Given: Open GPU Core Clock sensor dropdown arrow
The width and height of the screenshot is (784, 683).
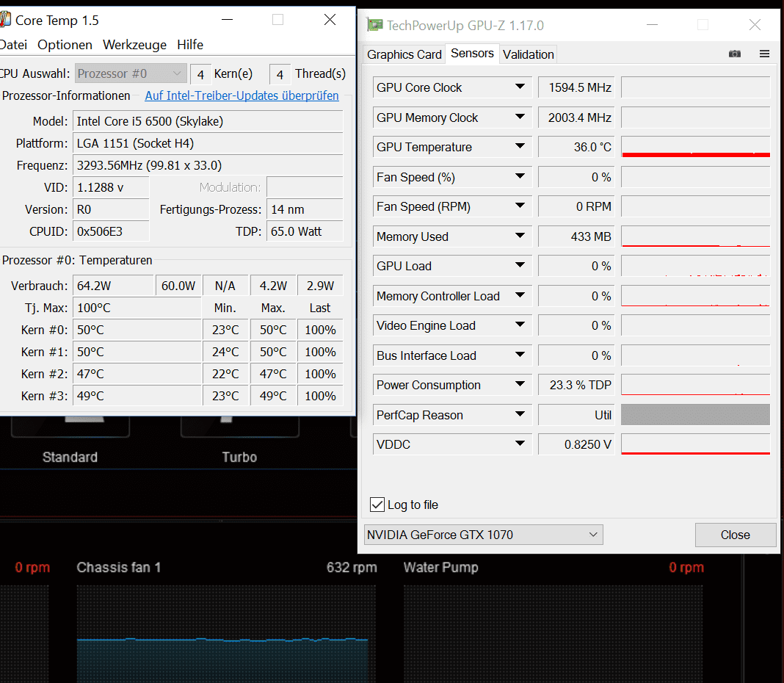Looking at the screenshot, I should coord(520,87).
